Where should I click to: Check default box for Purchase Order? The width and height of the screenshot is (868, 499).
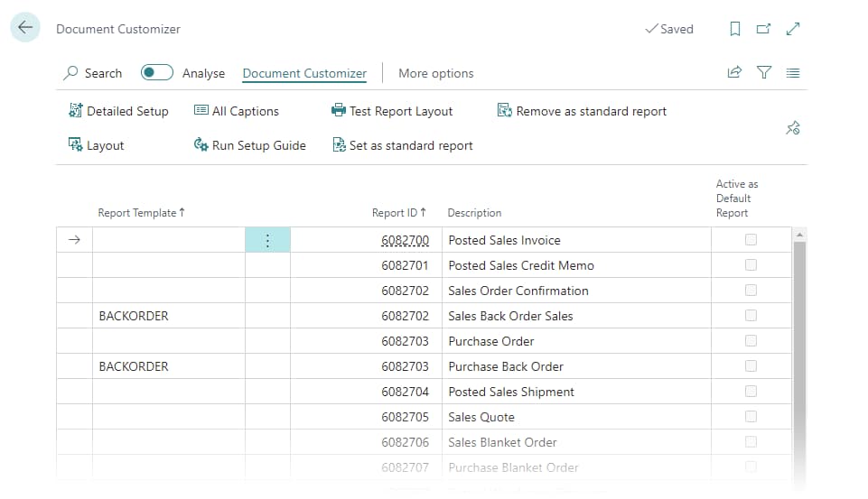[751, 341]
